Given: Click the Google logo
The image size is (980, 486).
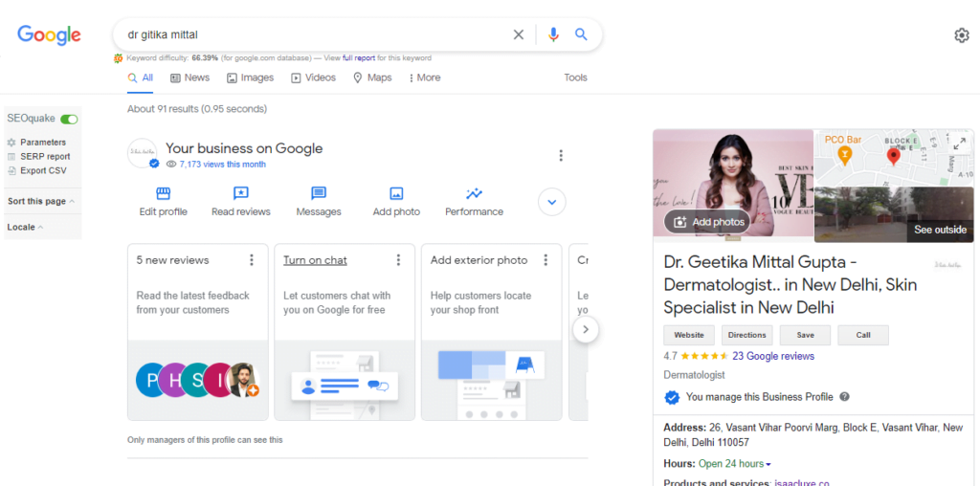Looking at the screenshot, I should click(49, 35).
